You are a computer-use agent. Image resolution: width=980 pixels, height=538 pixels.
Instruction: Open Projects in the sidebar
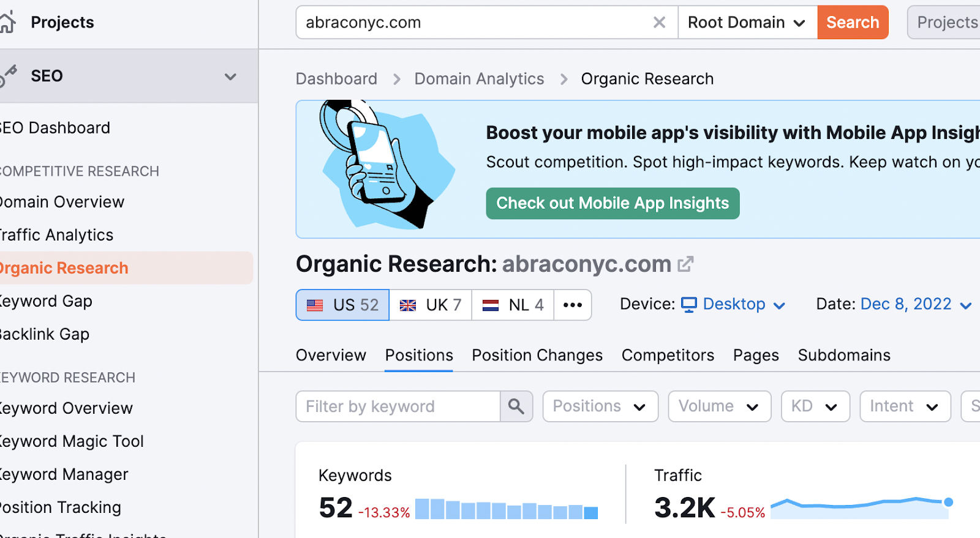coord(62,23)
